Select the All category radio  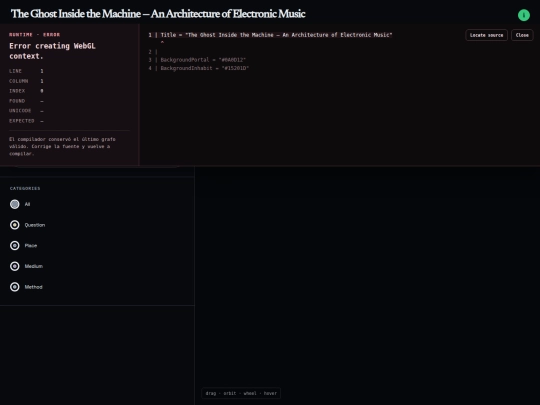(x=14, y=204)
